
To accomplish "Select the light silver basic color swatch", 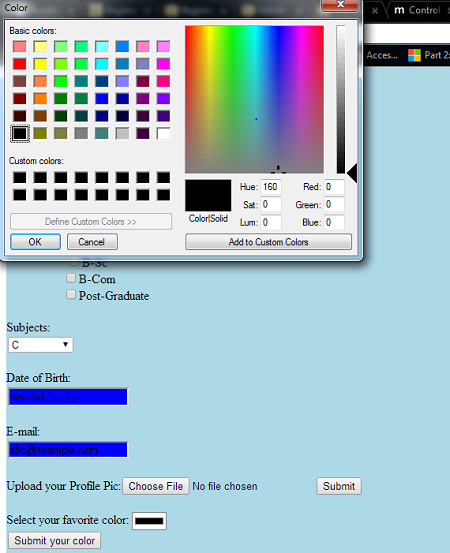I will tap(122, 133).
